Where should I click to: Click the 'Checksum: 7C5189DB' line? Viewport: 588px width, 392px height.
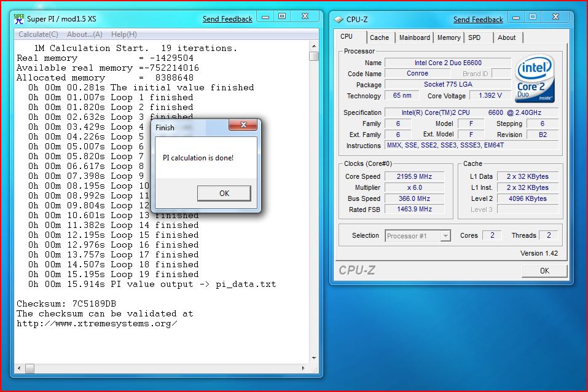point(66,304)
